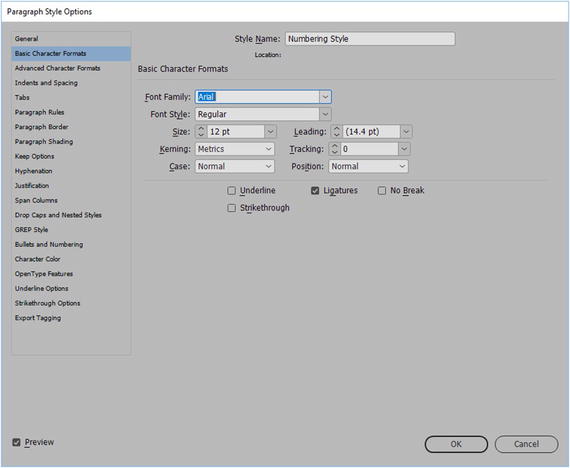
Task: Click the Style Name input field
Action: coord(370,39)
